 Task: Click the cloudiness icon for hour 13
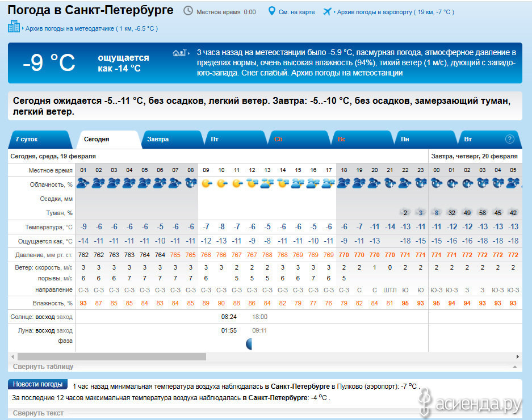(267, 183)
